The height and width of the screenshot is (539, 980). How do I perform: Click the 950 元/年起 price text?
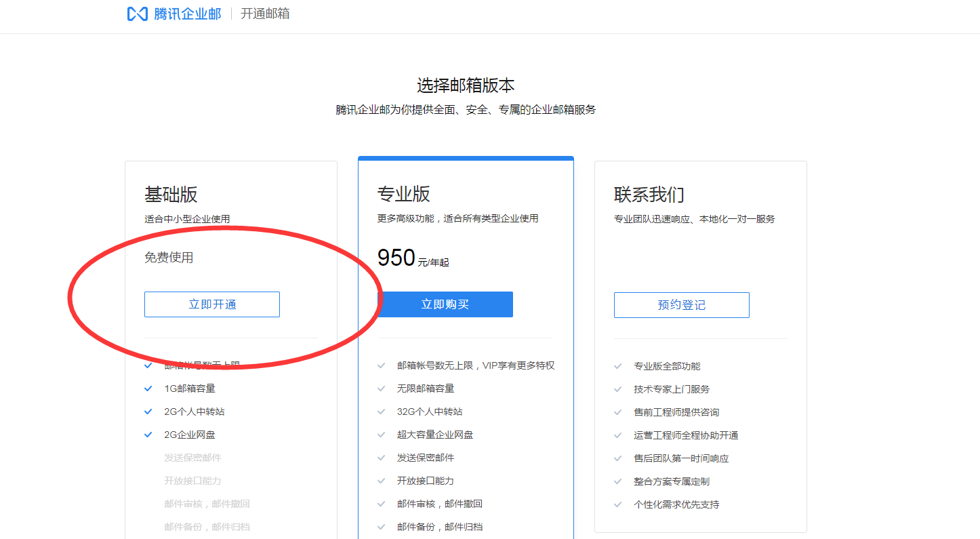tap(413, 258)
